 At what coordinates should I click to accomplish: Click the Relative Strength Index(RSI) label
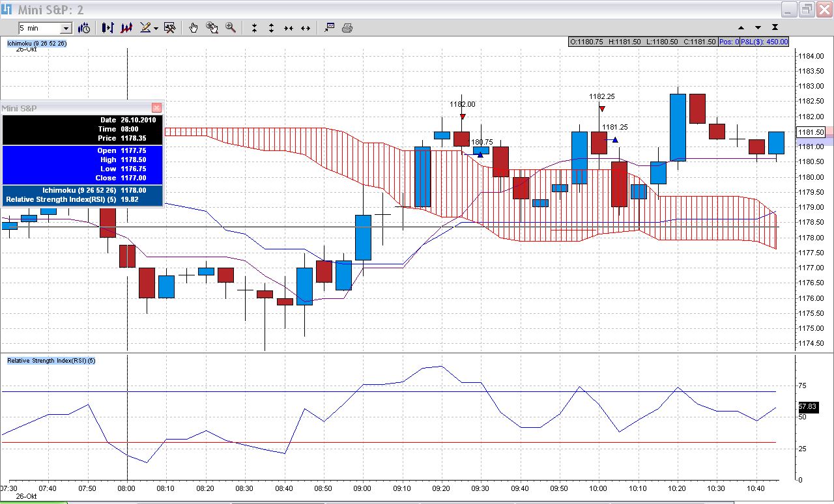coord(51,360)
